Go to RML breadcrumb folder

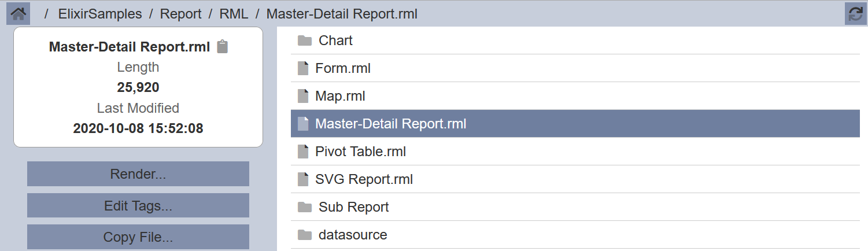point(234,14)
